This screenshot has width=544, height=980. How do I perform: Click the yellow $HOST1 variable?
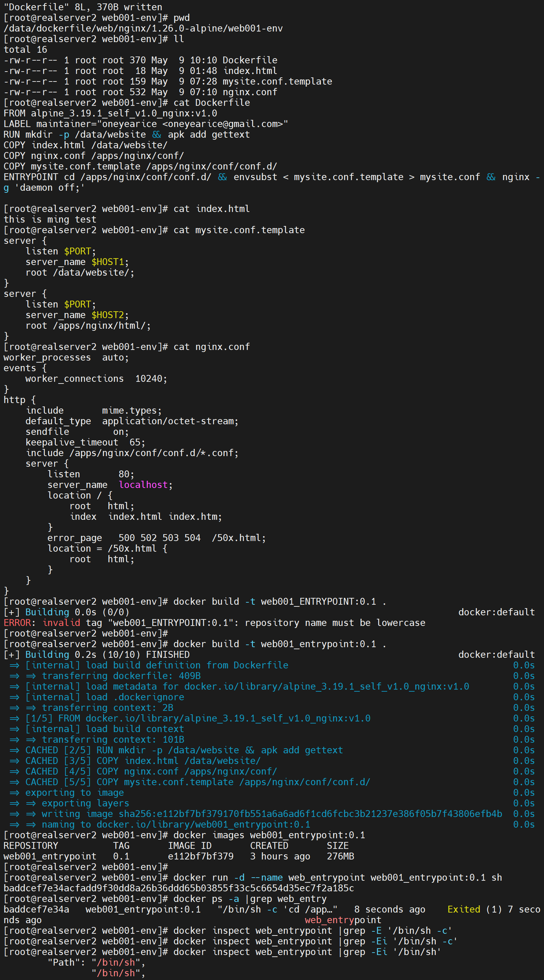(108, 262)
